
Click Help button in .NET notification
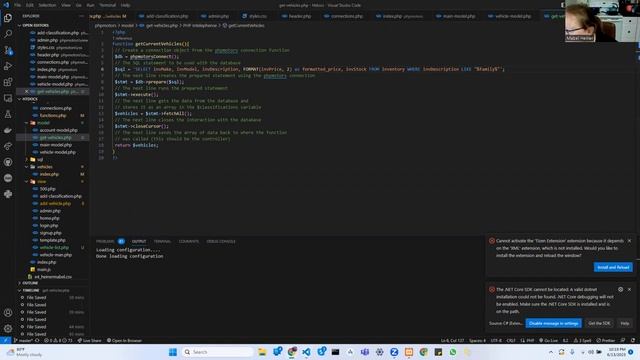coord(624,323)
